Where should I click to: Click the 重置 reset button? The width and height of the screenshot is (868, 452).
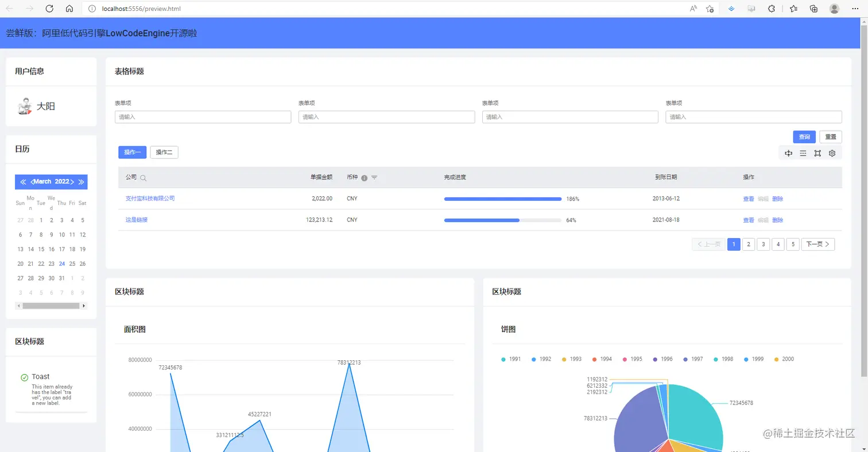pyautogui.click(x=831, y=137)
